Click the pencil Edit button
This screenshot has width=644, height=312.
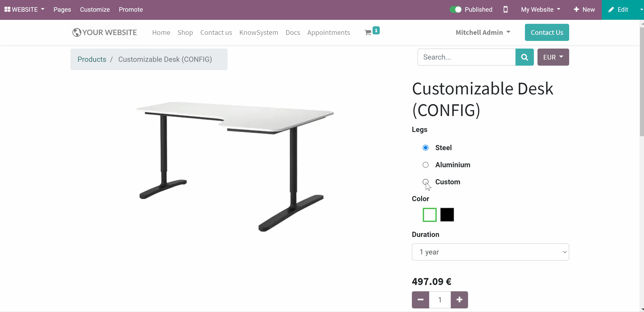pos(618,9)
